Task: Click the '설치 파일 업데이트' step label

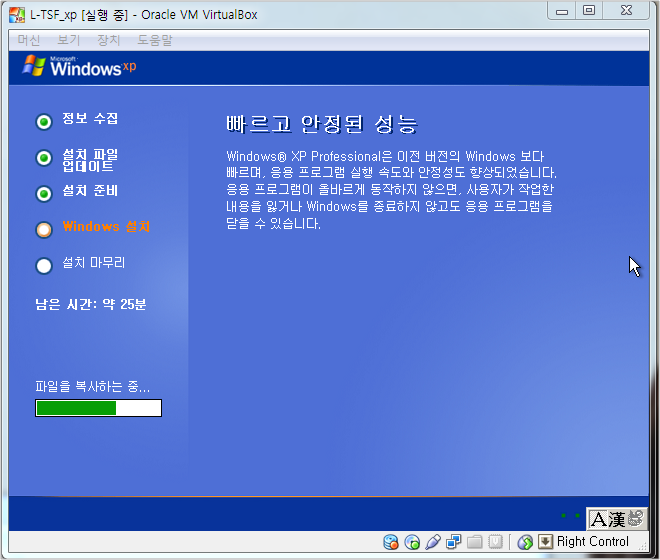Action: [x=90, y=160]
